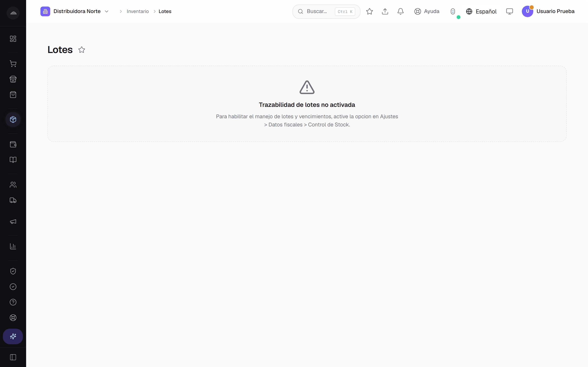Screen dimensions: 588x367
Task: Open the storefront icon in sidebar
Action: click(13, 79)
